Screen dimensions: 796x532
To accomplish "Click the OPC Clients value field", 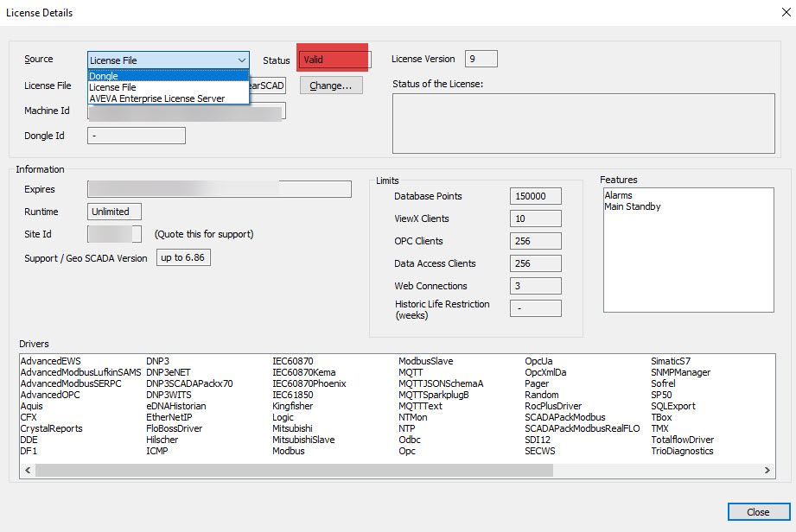I will click(536, 241).
